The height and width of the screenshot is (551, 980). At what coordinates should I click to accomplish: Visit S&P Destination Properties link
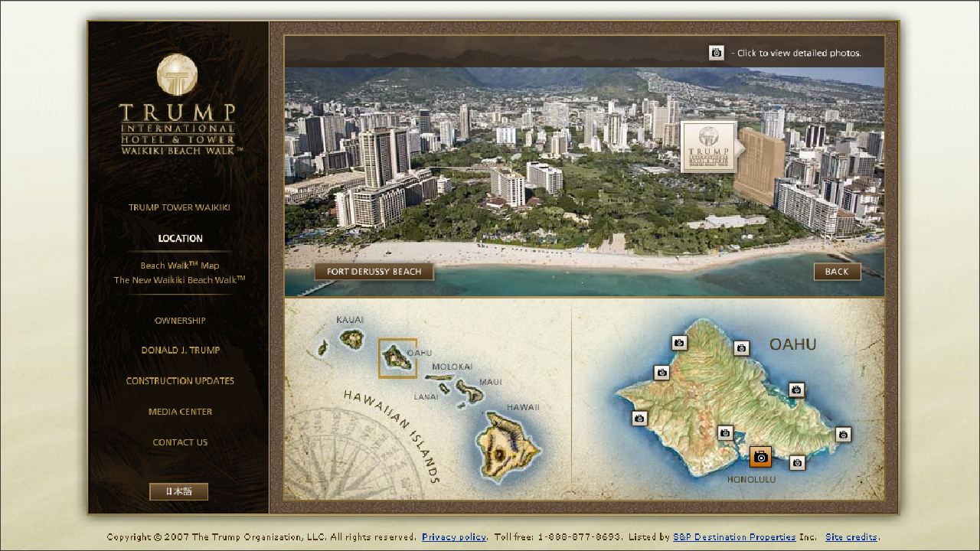[x=735, y=537]
